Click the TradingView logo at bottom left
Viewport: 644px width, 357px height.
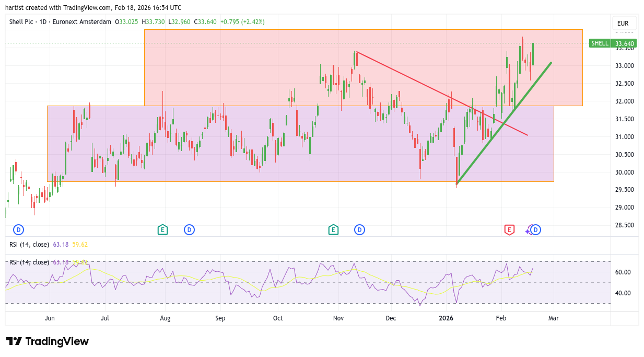click(x=48, y=341)
